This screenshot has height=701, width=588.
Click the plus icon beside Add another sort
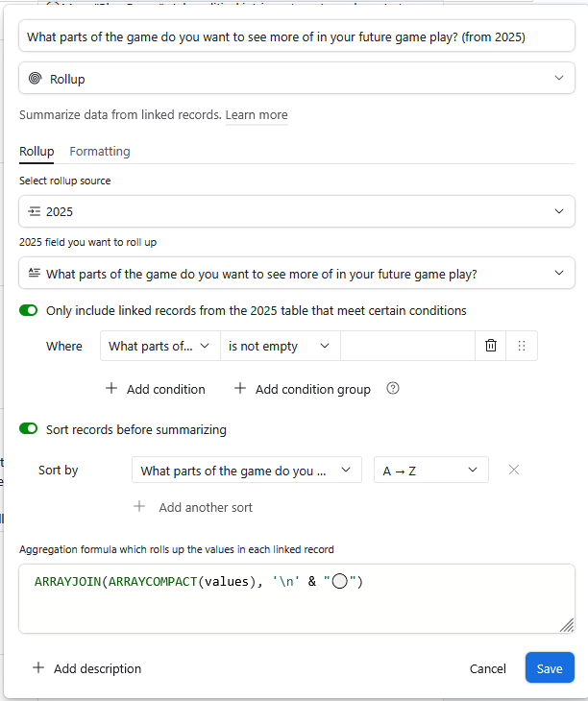139,506
